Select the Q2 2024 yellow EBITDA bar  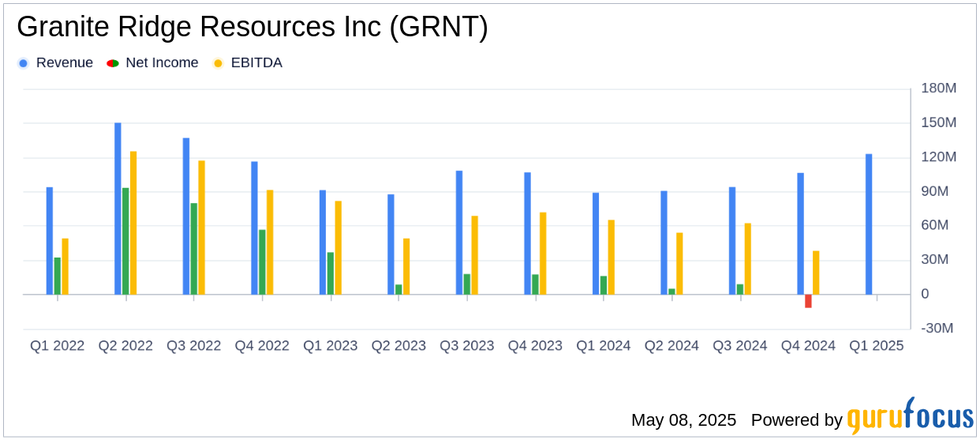(679, 264)
